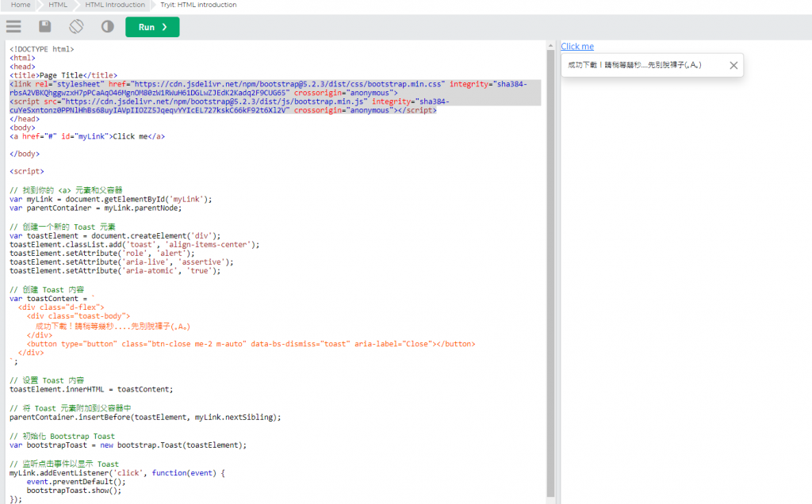The width and height of the screenshot is (812, 504).
Task: Close the toast notification
Action: pos(733,65)
